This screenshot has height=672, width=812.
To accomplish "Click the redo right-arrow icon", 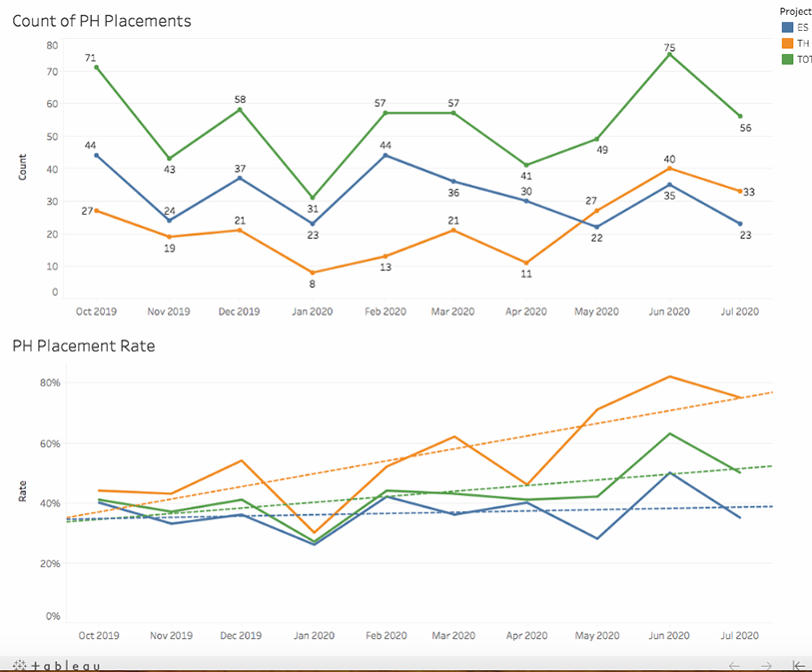I will point(766,665).
